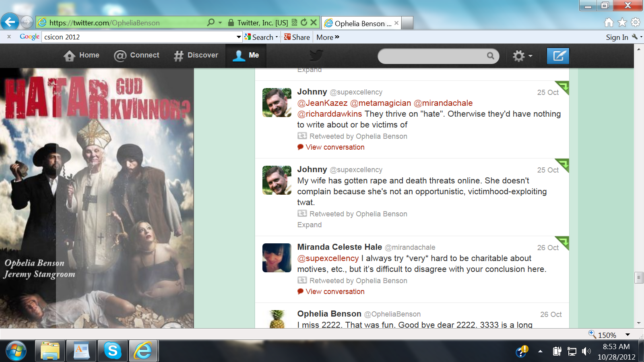
Task: Open Skype from the Windows taskbar
Action: click(x=113, y=351)
